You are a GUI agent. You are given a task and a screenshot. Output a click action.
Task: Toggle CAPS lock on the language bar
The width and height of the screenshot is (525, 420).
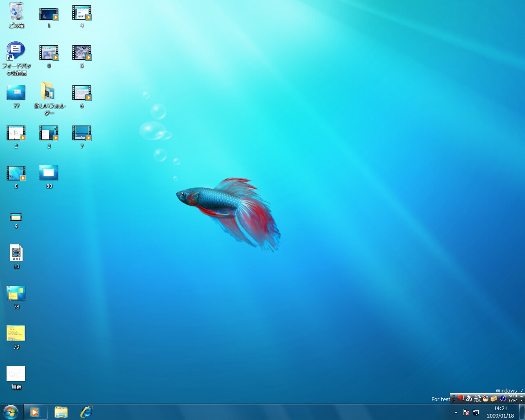(x=513, y=396)
